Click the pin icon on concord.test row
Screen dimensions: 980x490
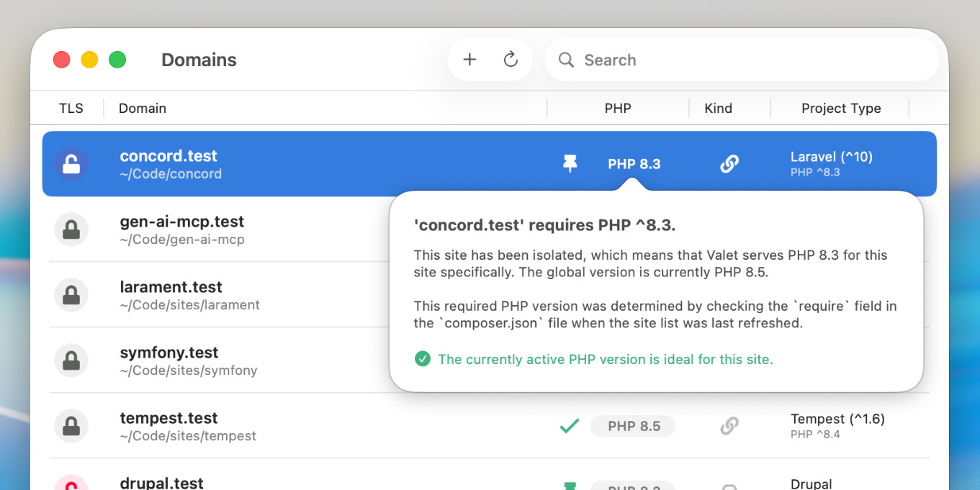click(570, 164)
